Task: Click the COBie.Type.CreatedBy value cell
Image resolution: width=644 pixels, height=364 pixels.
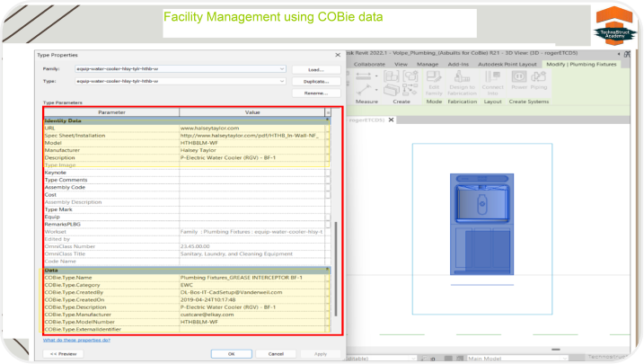Action: point(252,292)
